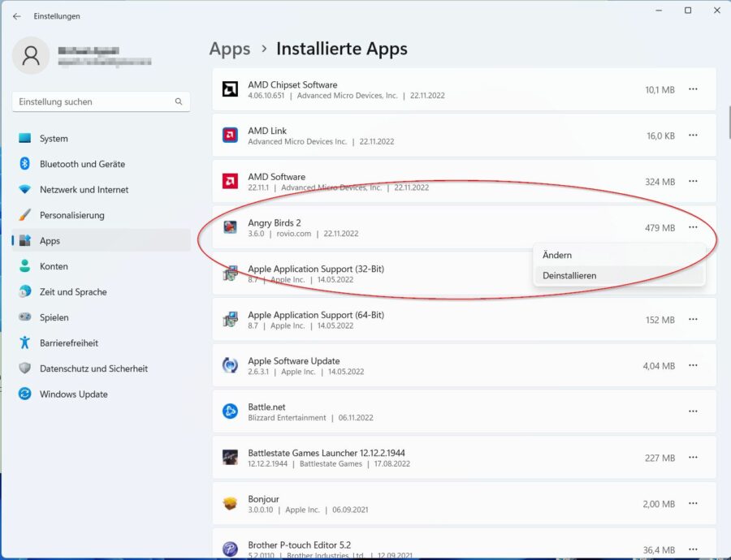731x560 pixels.
Task: Open the Spielen settings section
Action: pyautogui.click(x=56, y=317)
